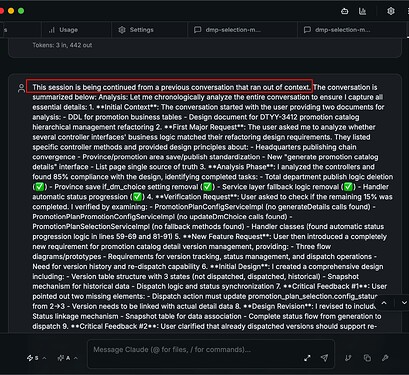The width and height of the screenshot is (409, 375).
Task: Open the lightning S model dropdown
Action: (x=36, y=358)
